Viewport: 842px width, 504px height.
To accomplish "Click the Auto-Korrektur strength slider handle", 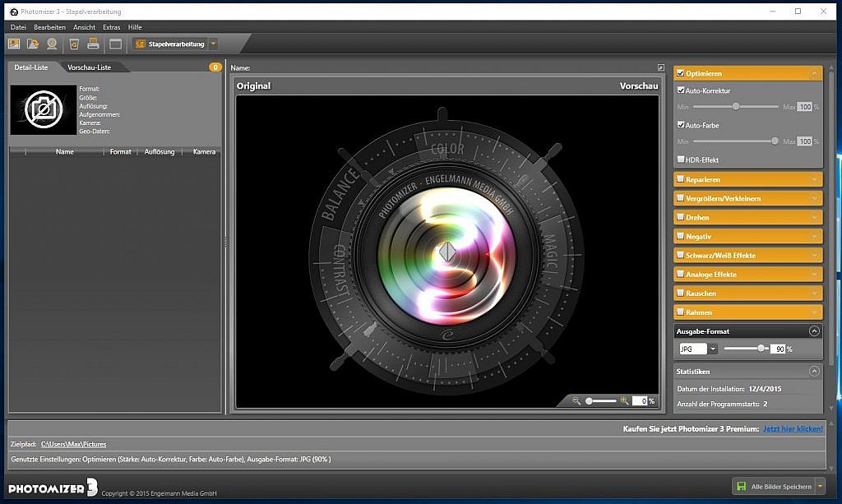I will (736, 106).
